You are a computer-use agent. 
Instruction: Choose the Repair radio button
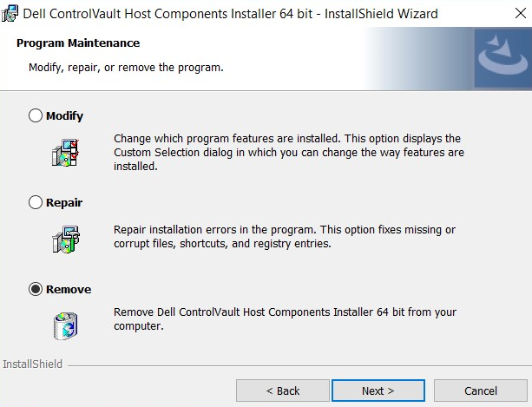click(x=36, y=202)
